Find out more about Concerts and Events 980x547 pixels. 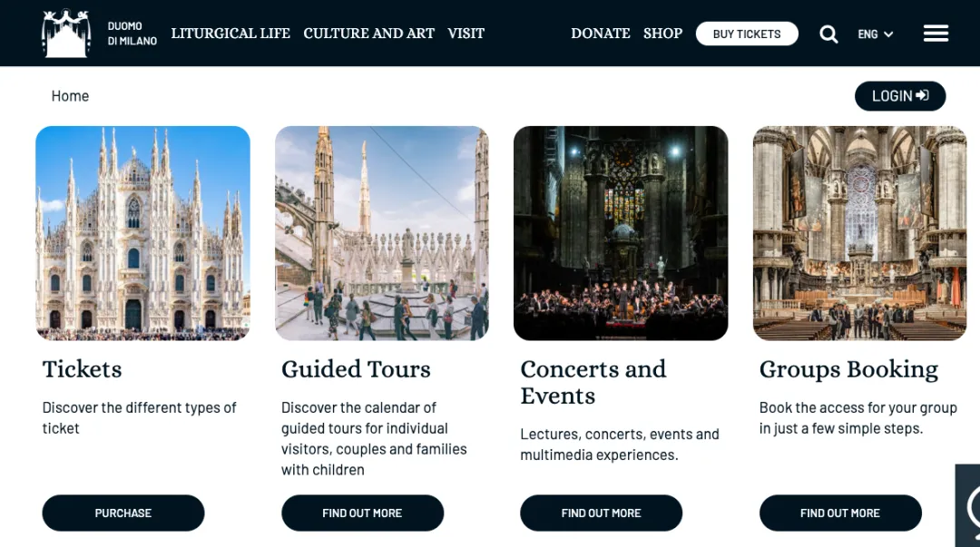[602, 513]
